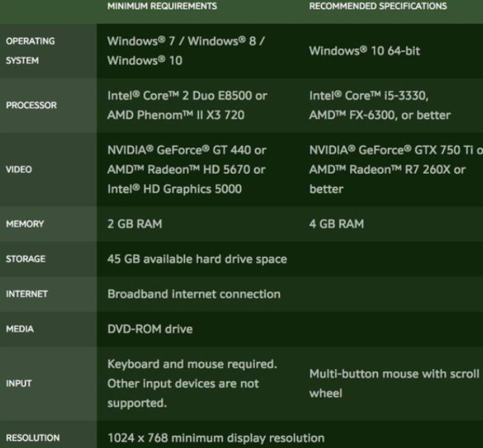Screen dimensions: 483x448
Task: Select the Resolution row label
Action: pos(33,438)
